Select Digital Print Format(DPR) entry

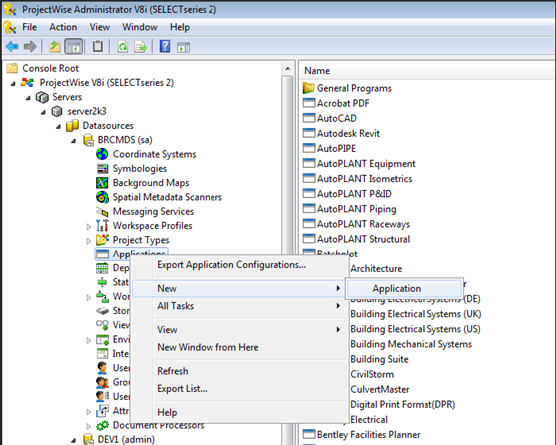[x=402, y=404]
